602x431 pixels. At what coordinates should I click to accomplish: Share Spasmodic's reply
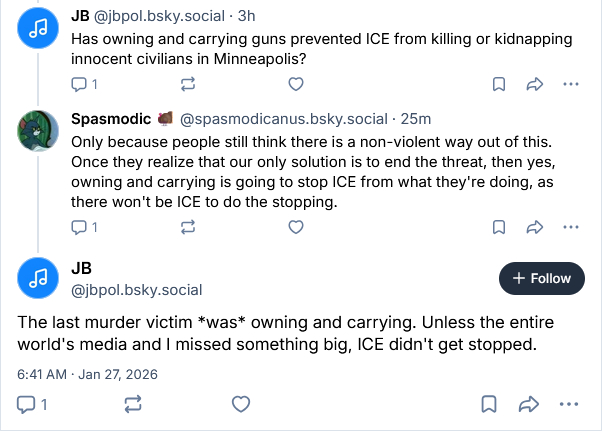[534, 226]
